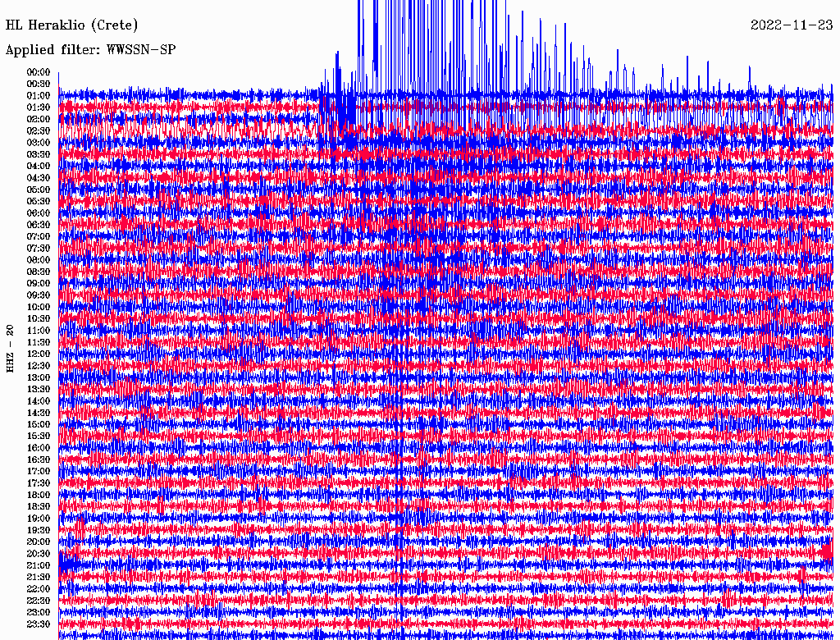Select the 02:30 time marker
Image resolution: width=840 pixels, height=640 pixels.
click(x=39, y=130)
